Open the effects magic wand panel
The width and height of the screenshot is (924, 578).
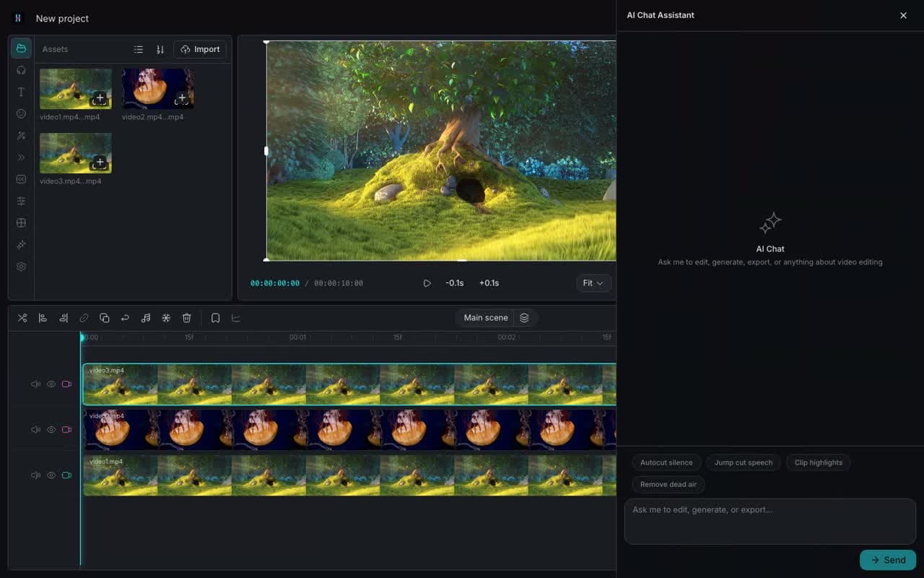pos(21,135)
